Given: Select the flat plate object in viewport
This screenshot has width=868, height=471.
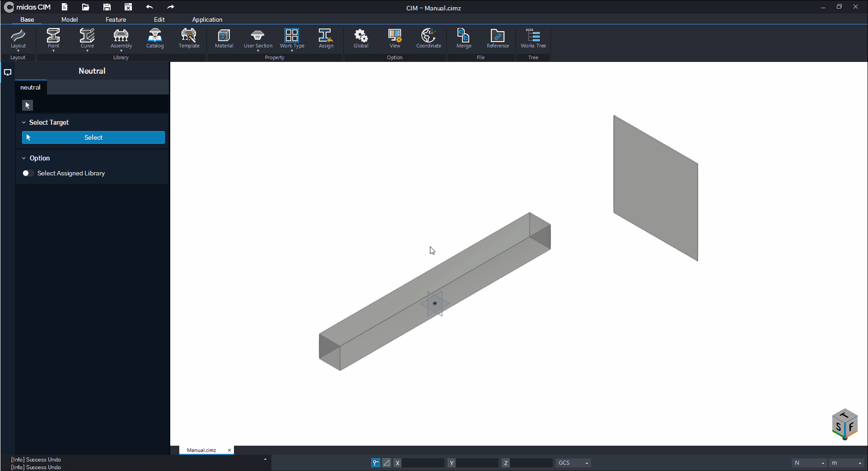Looking at the screenshot, I should tap(656, 188).
